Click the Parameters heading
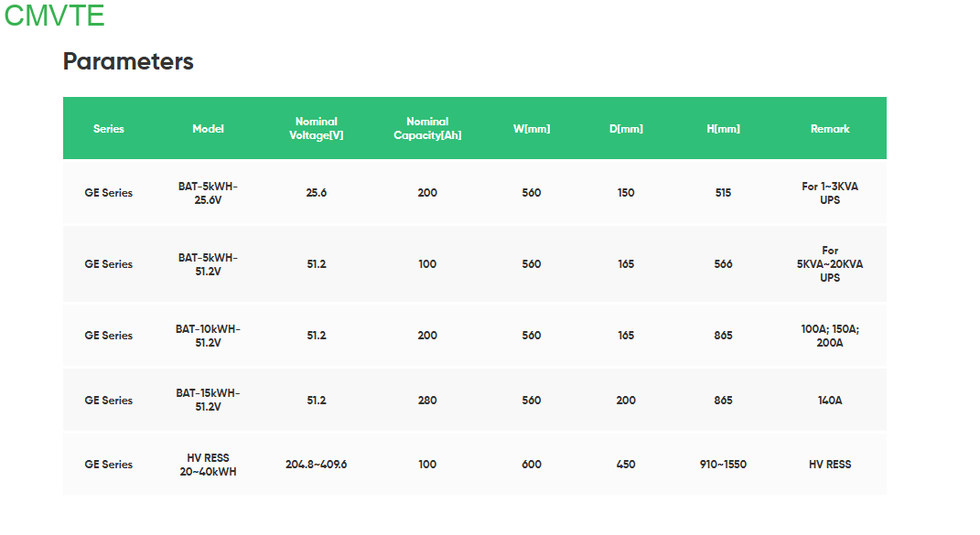 click(x=128, y=61)
